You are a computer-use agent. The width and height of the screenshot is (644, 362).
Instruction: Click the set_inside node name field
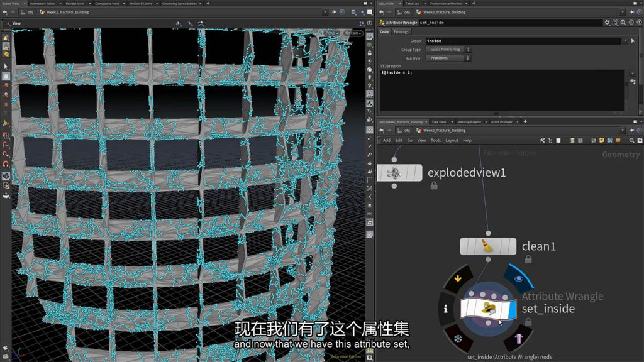[509, 23]
